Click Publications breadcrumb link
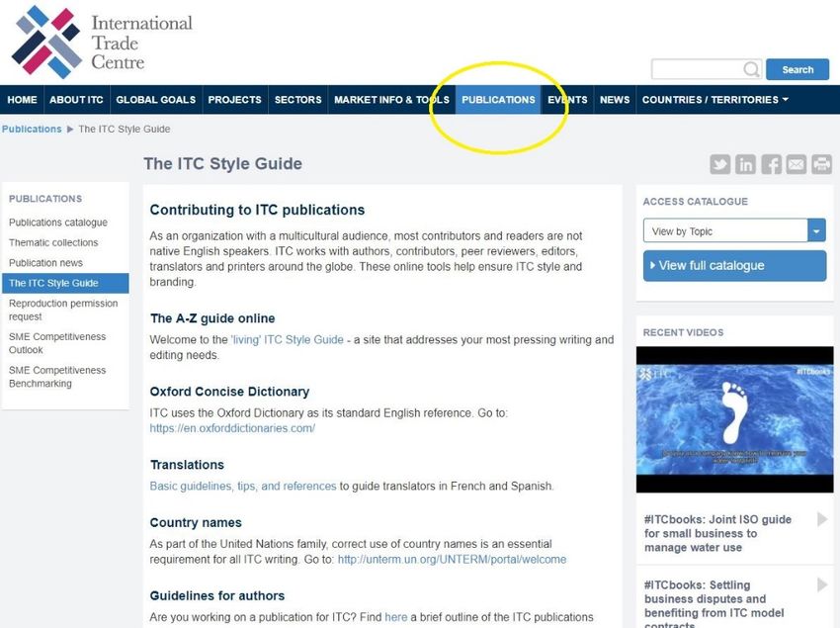The image size is (840, 628). click(x=32, y=130)
